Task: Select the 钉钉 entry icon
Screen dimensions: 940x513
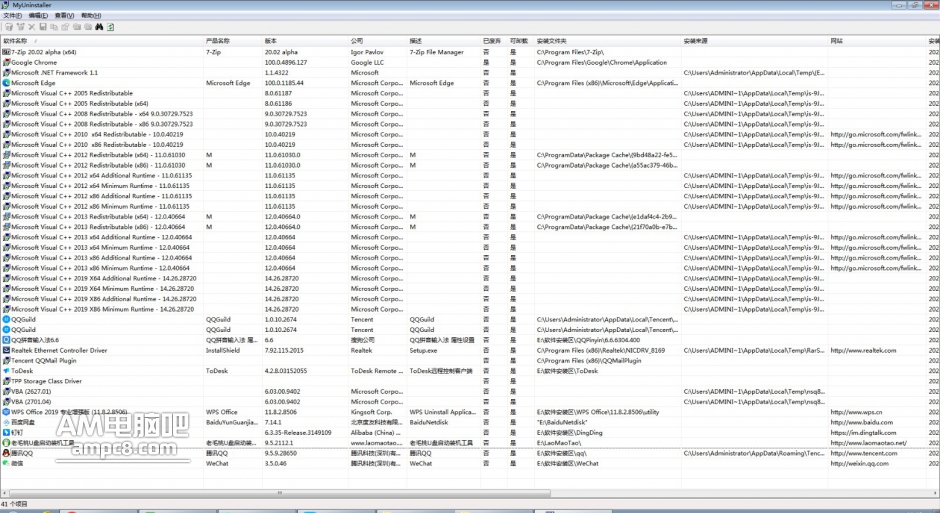Action: click(x=6, y=432)
